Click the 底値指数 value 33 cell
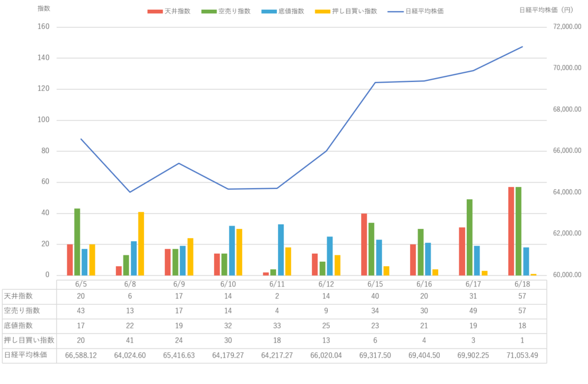Image resolution: width=588 pixels, height=384 pixels. pyautogui.click(x=277, y=325)
